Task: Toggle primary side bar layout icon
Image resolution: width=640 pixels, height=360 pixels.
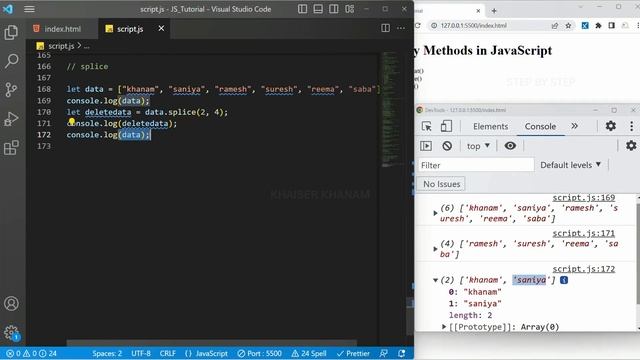Action: coord(302,9)
